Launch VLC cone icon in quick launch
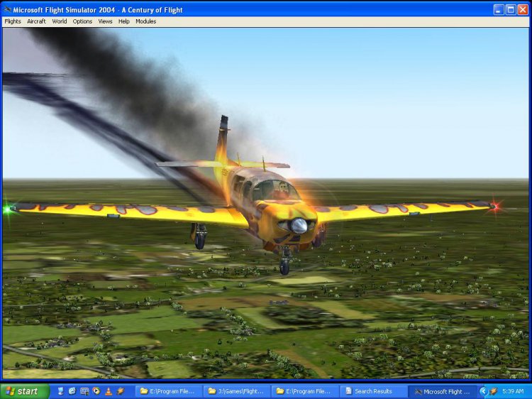The height and width of the screenshot is (399, 532). (109, 391)
